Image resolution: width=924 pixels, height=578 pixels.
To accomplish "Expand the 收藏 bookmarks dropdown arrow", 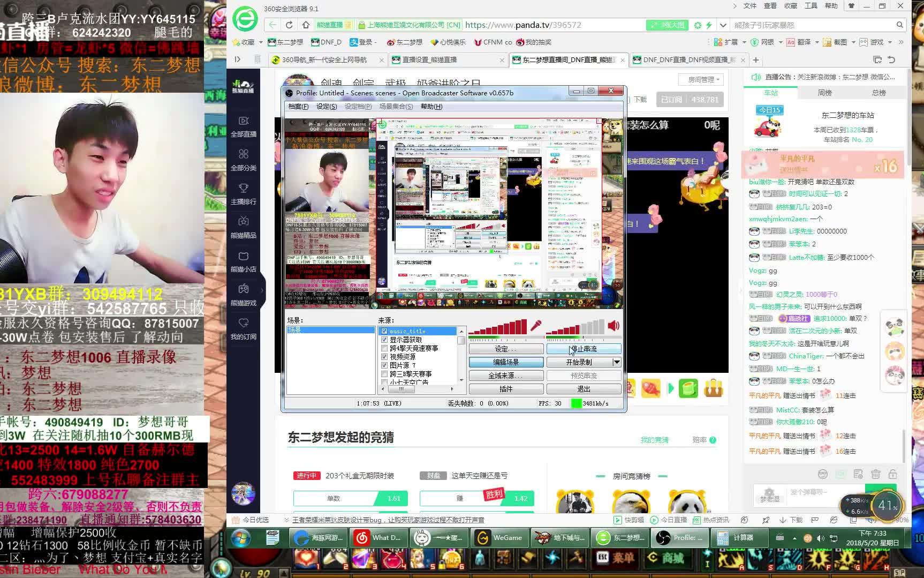I will (261, 42).
